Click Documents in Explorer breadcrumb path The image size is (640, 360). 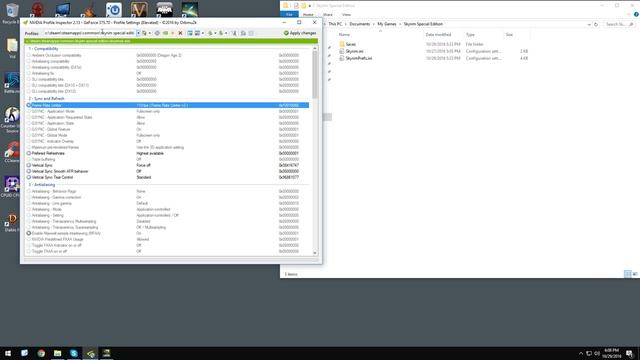click(360, 24)
